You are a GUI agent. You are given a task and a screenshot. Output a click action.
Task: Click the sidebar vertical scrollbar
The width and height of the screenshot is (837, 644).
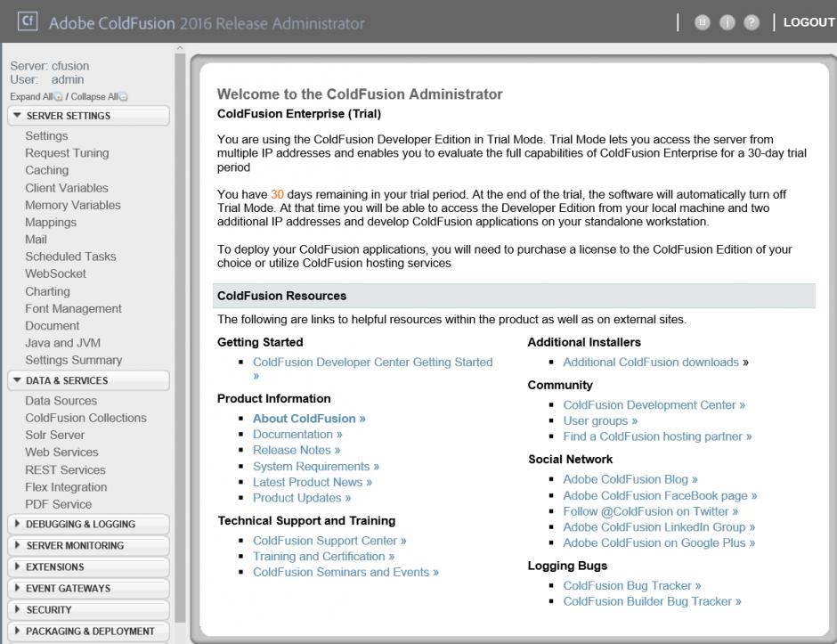coord(180,338)
